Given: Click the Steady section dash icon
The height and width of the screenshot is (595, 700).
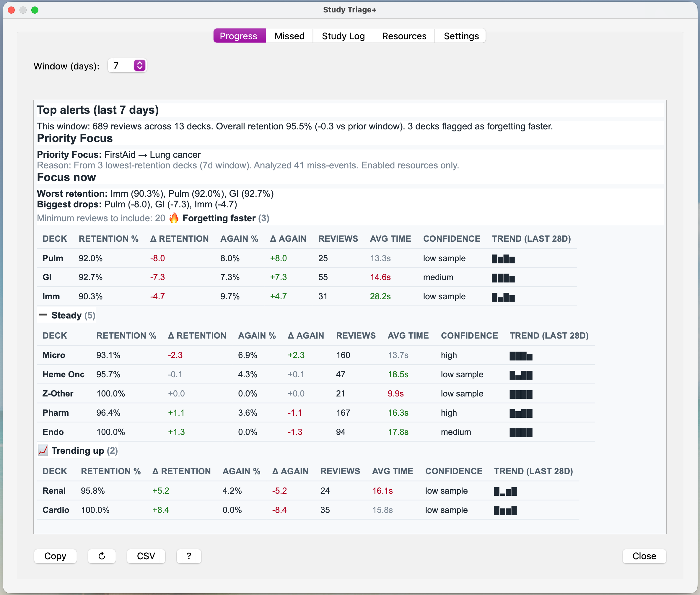Looking at the screenshot, I should coord(43,315).
